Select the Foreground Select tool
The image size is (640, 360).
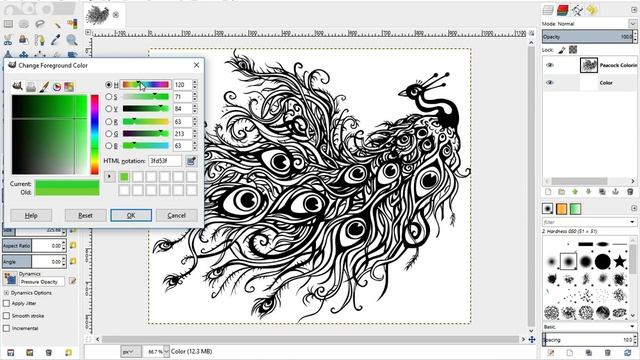click(x=24, y=40)
